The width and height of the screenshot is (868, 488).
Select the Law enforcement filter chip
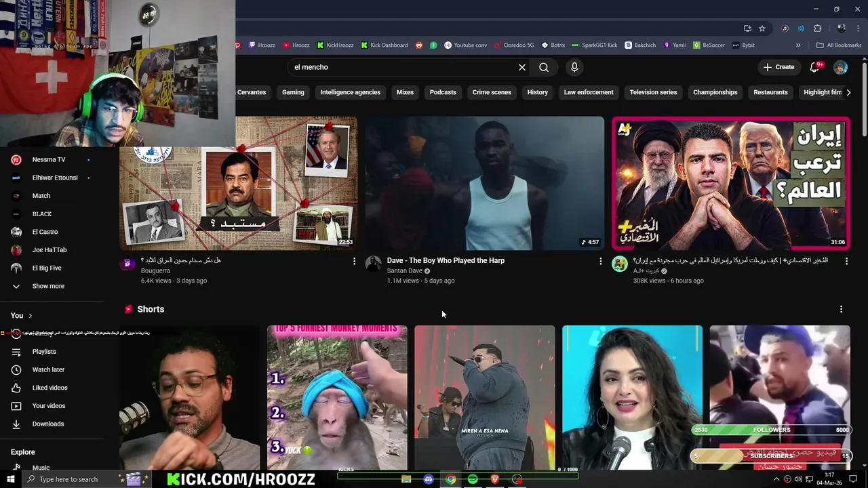(589, 92)
